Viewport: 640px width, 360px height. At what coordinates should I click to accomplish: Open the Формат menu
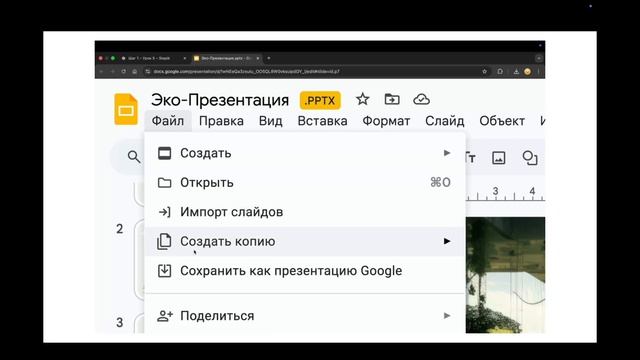[386, 121]
